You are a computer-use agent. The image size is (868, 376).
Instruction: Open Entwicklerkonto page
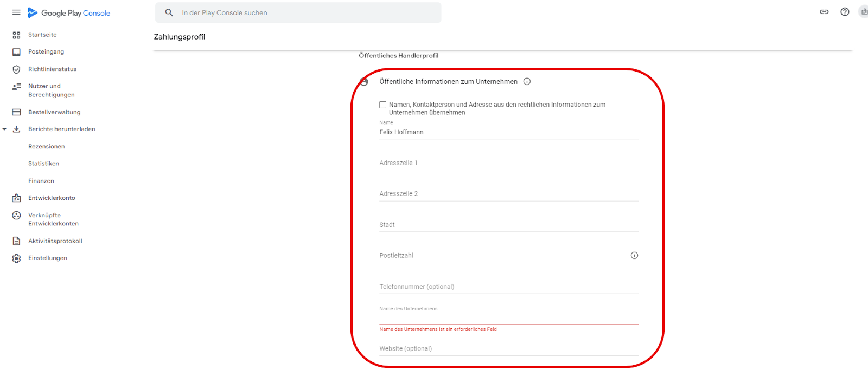[x=52, y=198]
